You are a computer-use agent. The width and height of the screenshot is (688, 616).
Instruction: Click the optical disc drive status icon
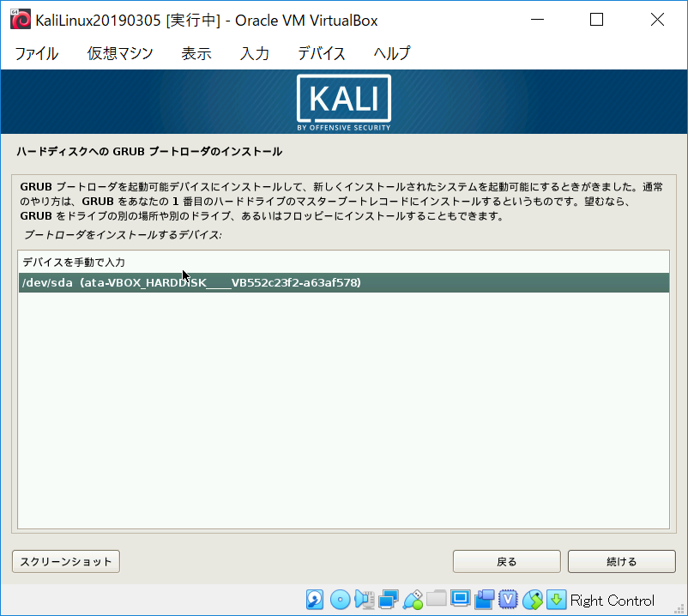tap(340, 600)
